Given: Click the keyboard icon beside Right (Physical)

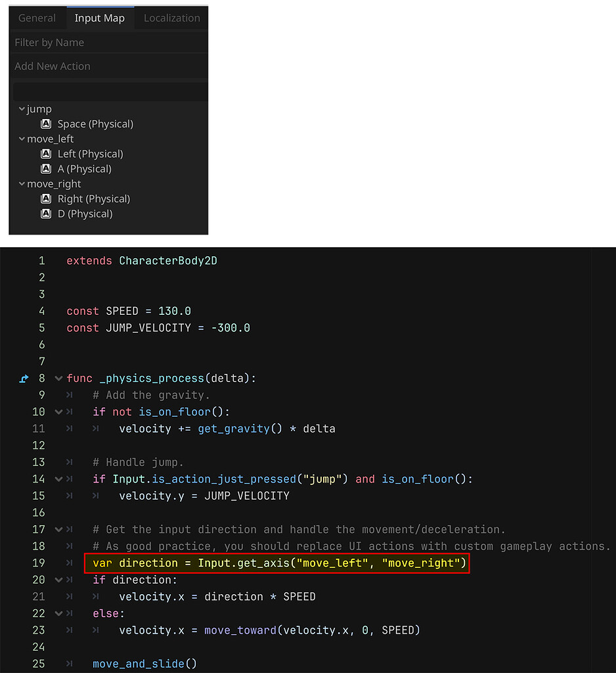Looking at the screenshot, I should click(46, 198).
